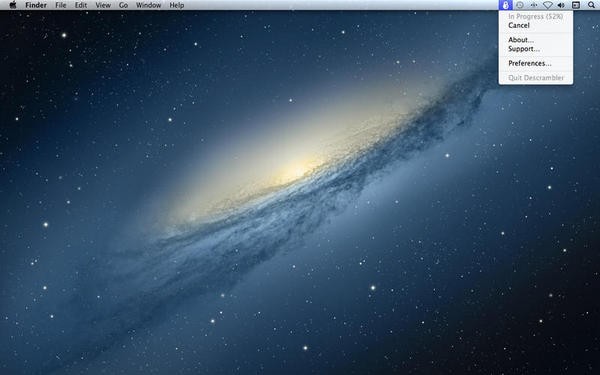Select About… from Descrambler menu
The width and height of the screenshot is (600, 375).
point(520,40)
